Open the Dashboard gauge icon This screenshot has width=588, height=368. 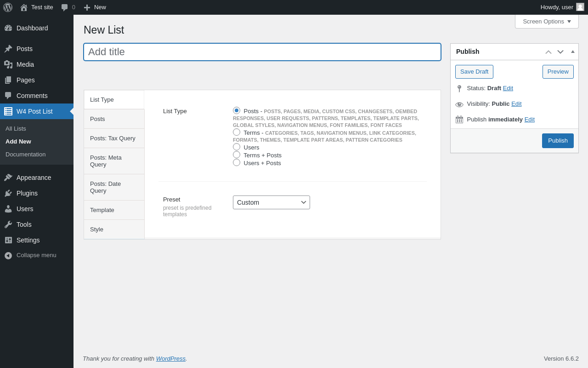coord(8,28)
